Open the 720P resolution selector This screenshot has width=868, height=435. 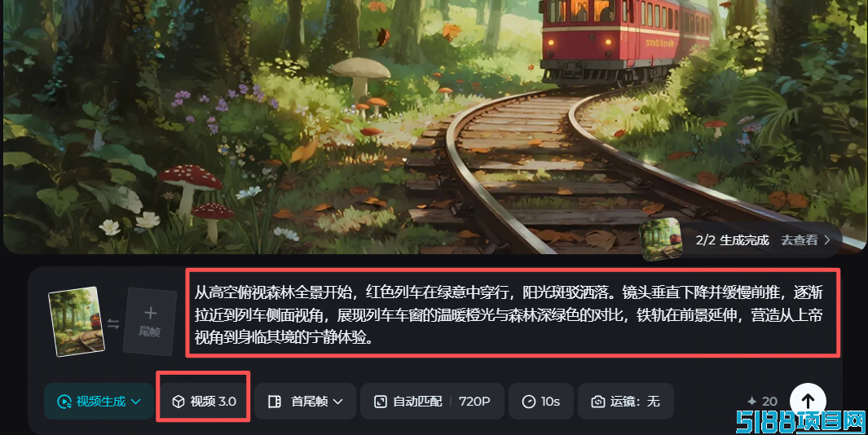click(474, 402)
